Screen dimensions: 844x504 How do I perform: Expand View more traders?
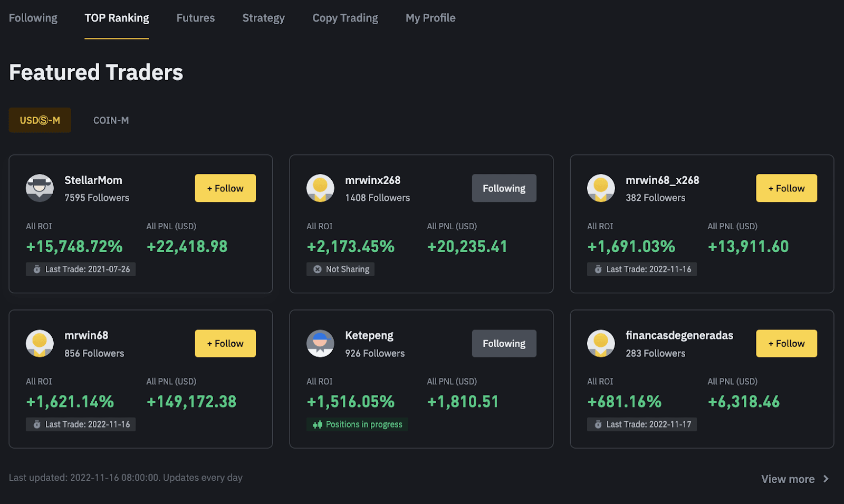[x=788, y=479]
